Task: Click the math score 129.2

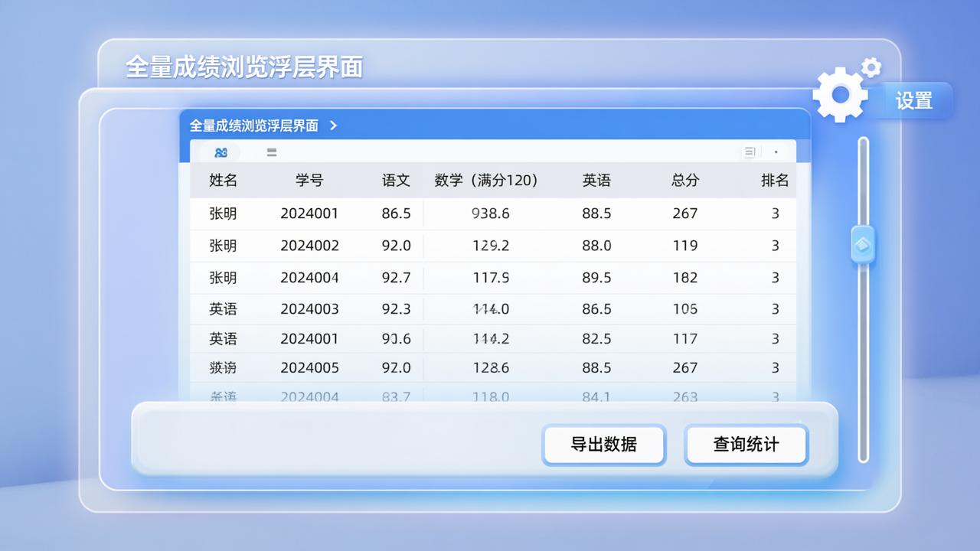Action: [491, 246]
